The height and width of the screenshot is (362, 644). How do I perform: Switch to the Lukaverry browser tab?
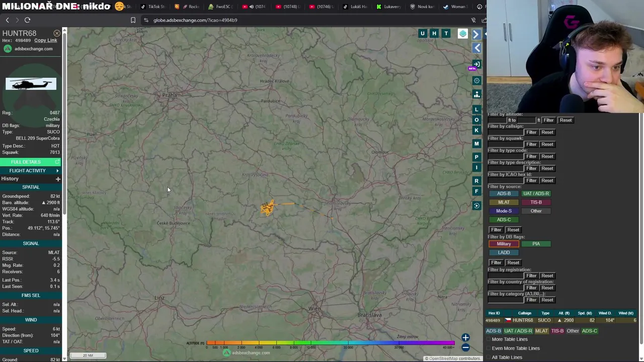click(x=388, y=7)
